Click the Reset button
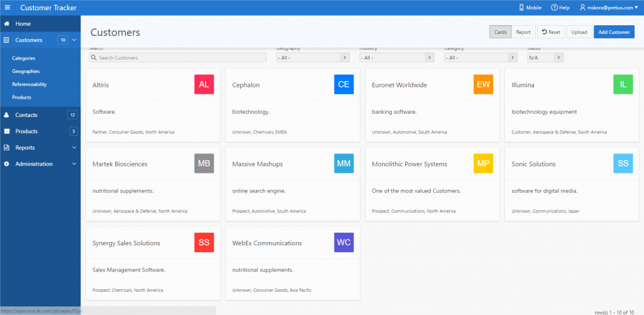The image size is (644, 315). coord(551,32)
